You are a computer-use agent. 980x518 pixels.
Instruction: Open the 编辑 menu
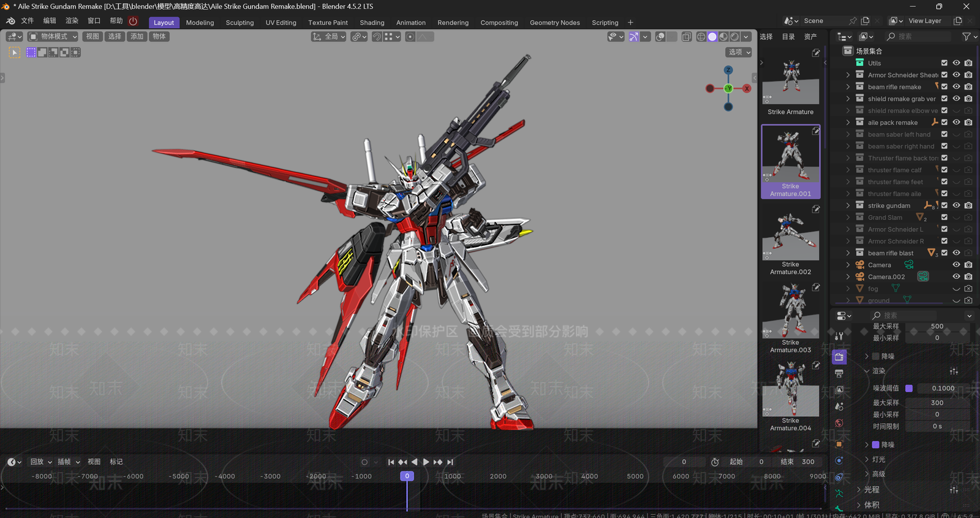click(50, 21)
